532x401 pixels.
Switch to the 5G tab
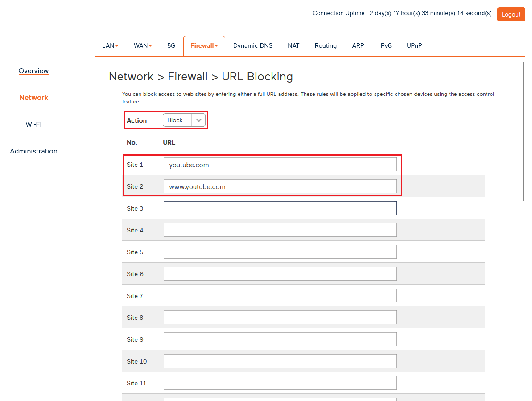coord(171,45)
